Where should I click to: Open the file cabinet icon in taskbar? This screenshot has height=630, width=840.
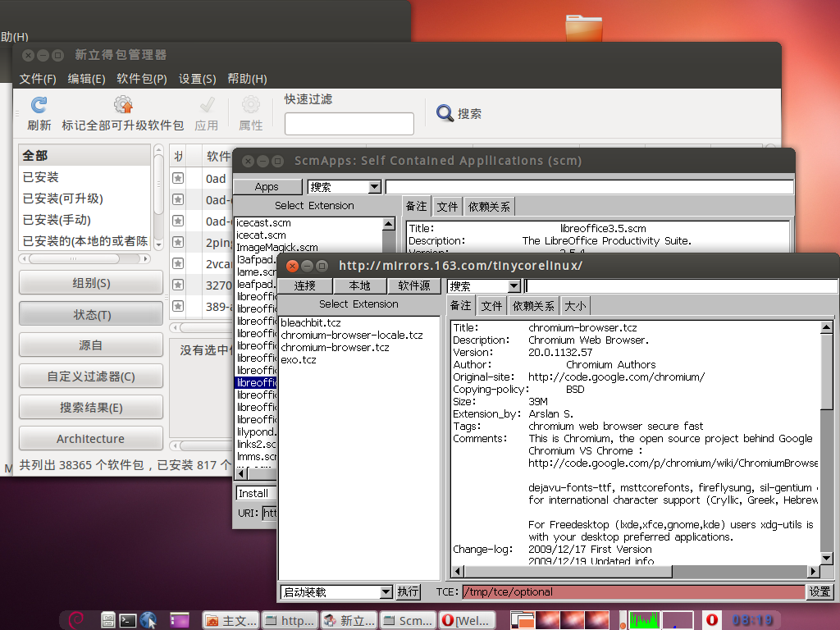pos(108,620)
